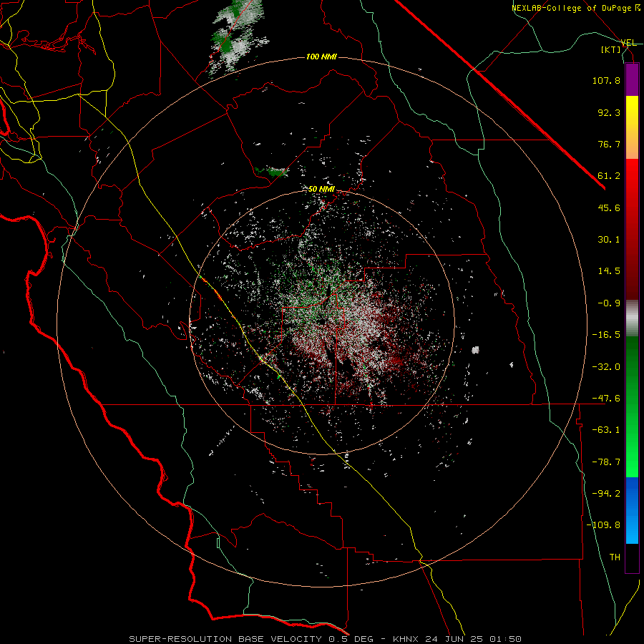Viewport: 644px width, 644px height.
Task: Select the 61.2 scale value
Action: (x=609, y=176)
